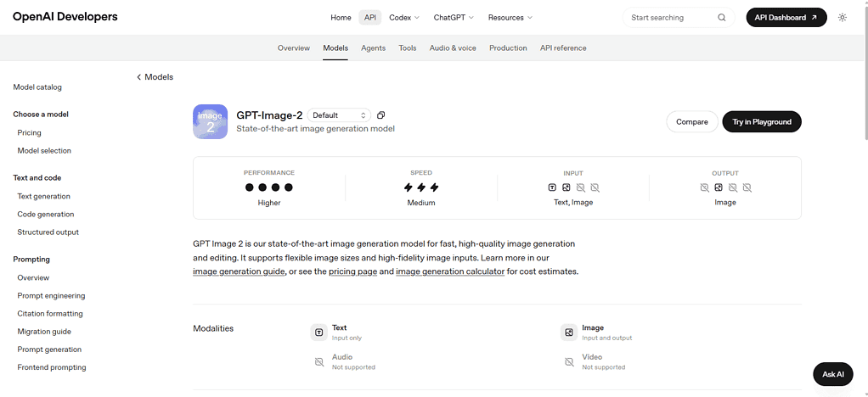Click the OpenAI Developers logo

point(65,17)
